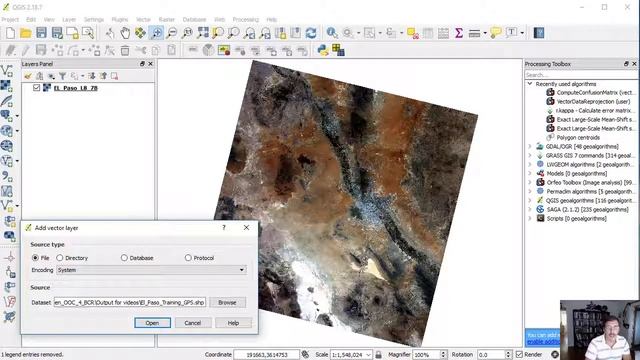The image size is (640, 360).
Task: Open the Plugins menu
Action: click(x=120, y=19)
